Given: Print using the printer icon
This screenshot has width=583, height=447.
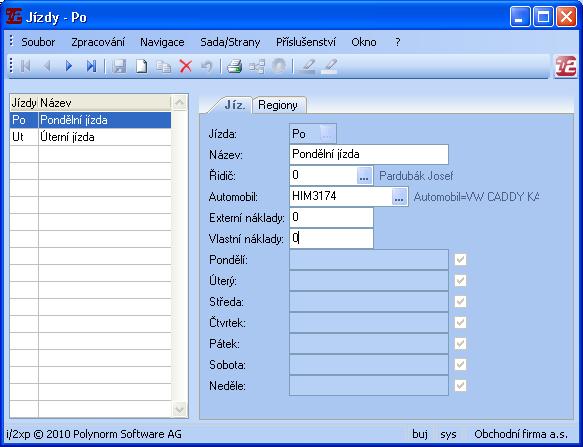Looking at the screenshot, I should tap(235, 67).
